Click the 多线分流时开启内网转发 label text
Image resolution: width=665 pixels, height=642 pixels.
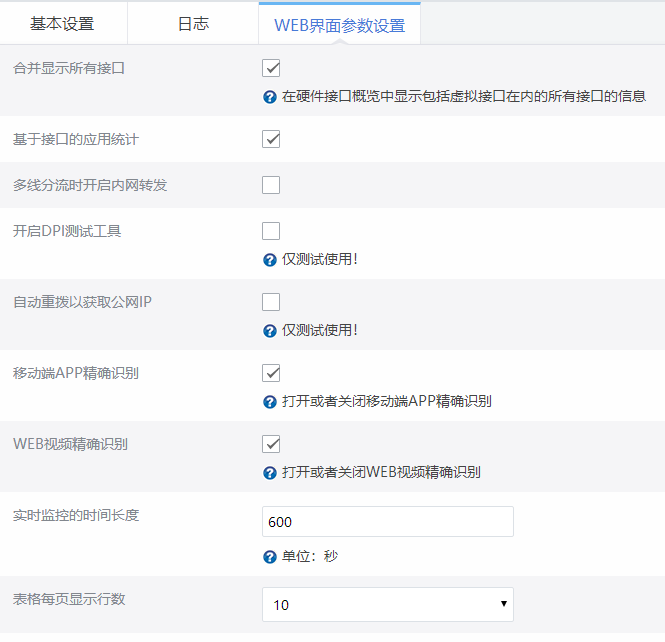(90, 185)
